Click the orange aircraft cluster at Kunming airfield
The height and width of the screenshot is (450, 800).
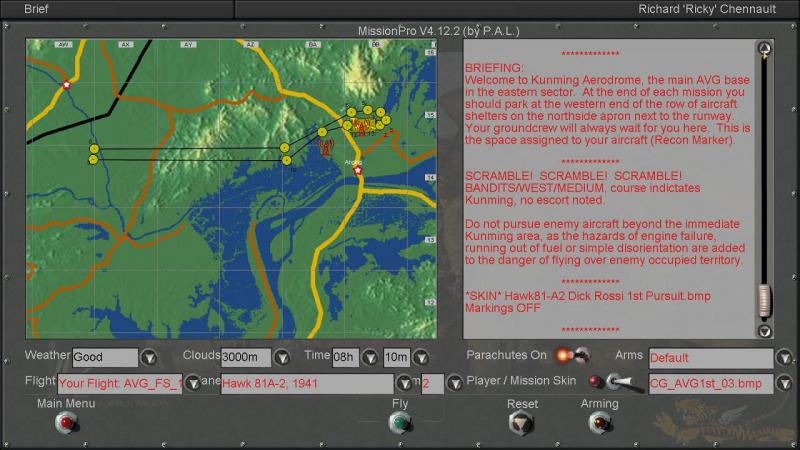[362, 126]
